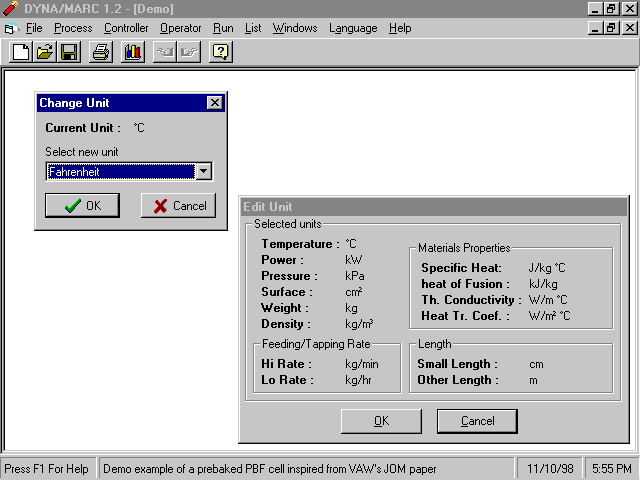Viewport: 640px width, 480px height.
Task: Click Cancel in the Edit Unit dialog
Action: pos(477,421)
